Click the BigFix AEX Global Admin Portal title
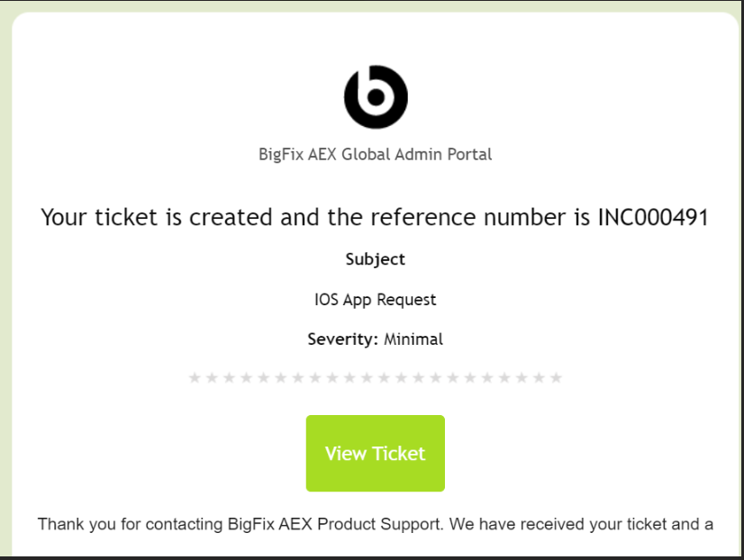Image resolution: width=744 pixels, height=560 pixels. coord(376,154)
